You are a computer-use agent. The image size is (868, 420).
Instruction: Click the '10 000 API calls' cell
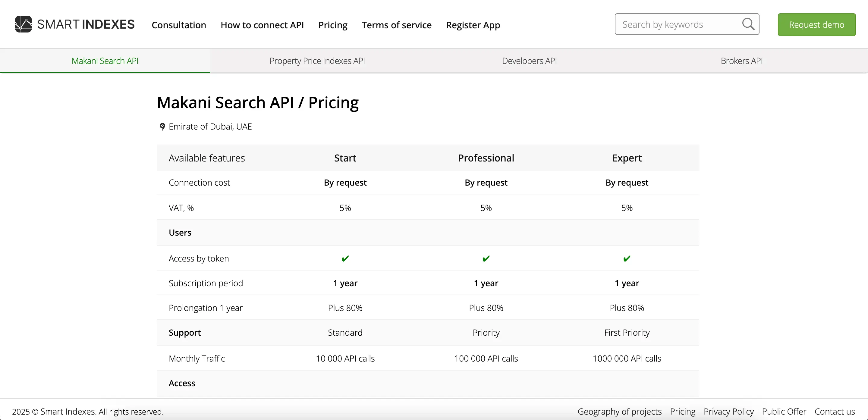[345, 358]
